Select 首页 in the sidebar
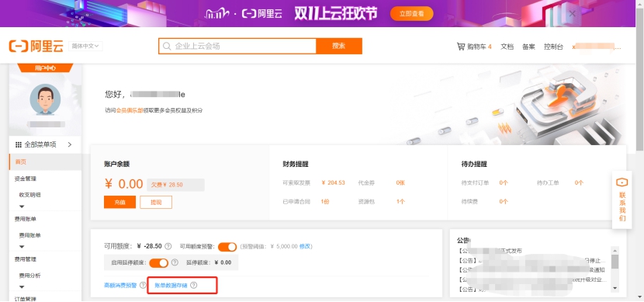The image size is (644, 302). [x=45, y=162]
